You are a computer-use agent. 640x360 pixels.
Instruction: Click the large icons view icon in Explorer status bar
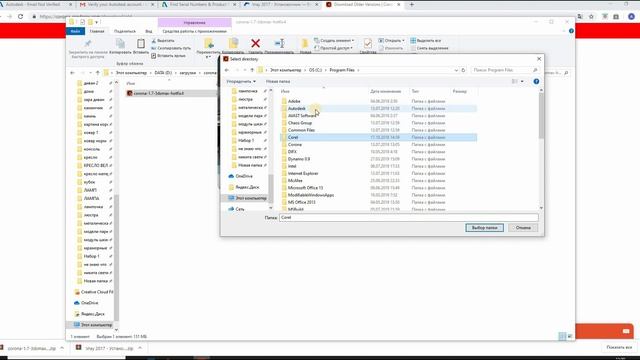click(570, 336)
